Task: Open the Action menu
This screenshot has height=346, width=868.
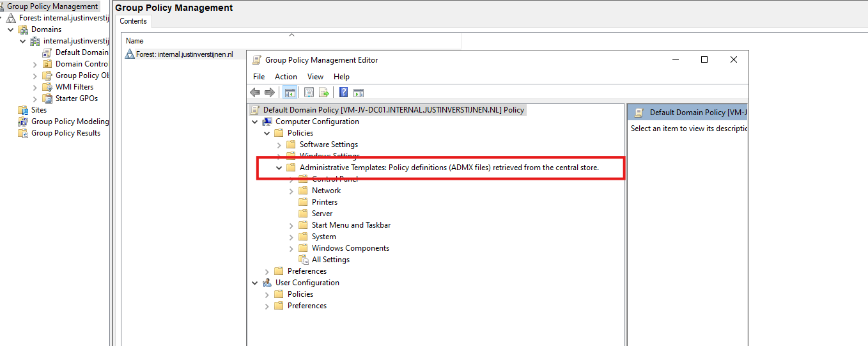Action: pos(286,77)
